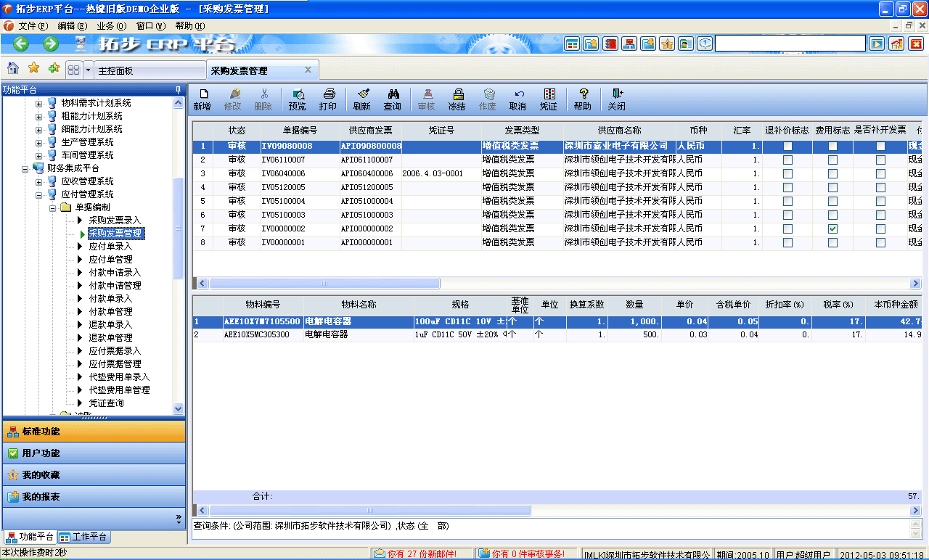Open query with the 查询 binoculars icon
The width and height of the screenshot is (929, 560).
coord(393,99)
